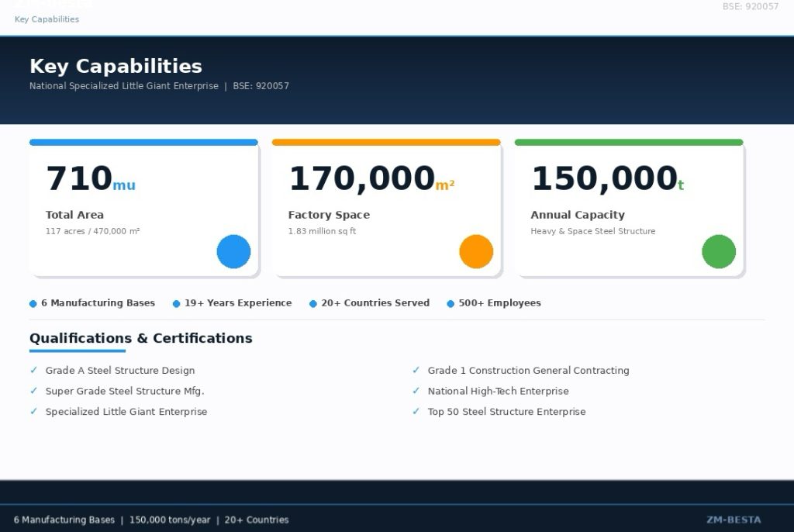794x532 pixels.
Task: Click the Total Area label
Action: pyautogui.click(x=74, y=215)
